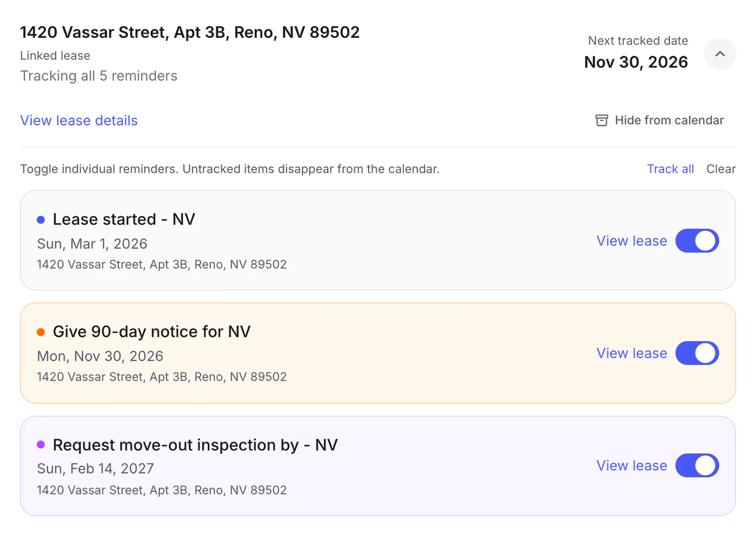Click the Next tracked date value Nov 30, 2026
The image size is (756, 542).
tap(636, 62)
